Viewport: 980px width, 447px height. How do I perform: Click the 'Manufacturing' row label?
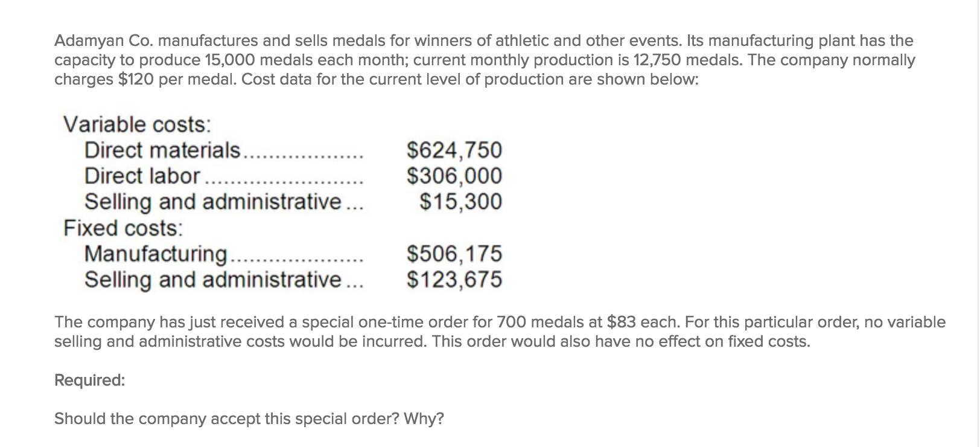pyautogui.click(x=157, y=254)
